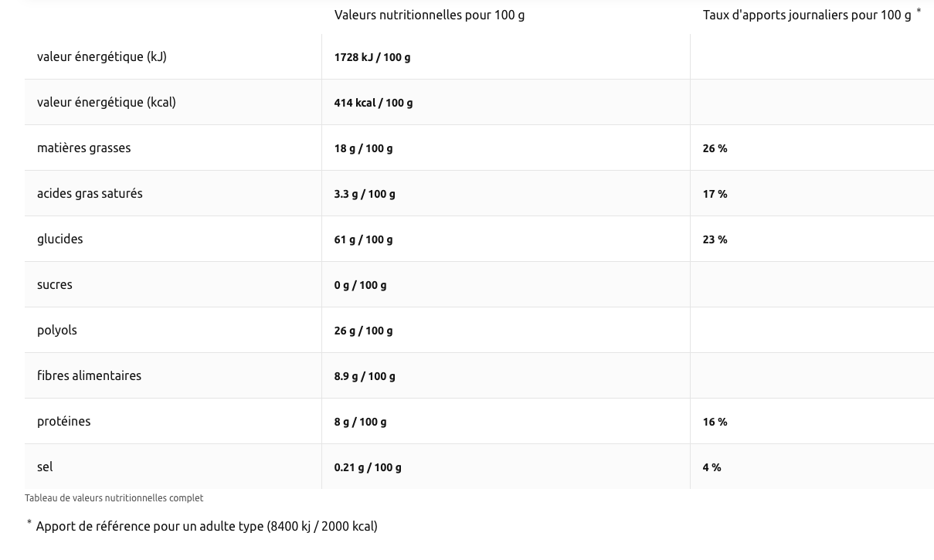Image resolution: width=934 pixels, height=560 pixels.
Task: Click the 'Apport de référence' footnote text
Action: [206, 526]
